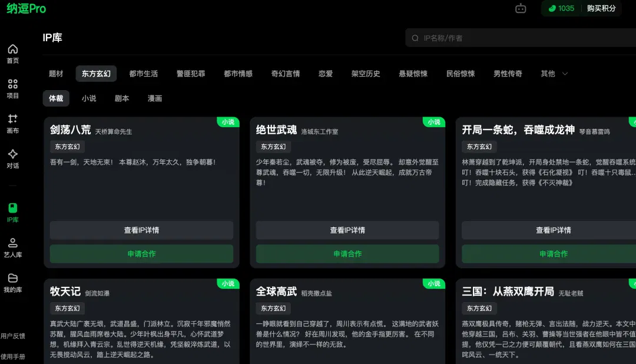636x364 pixels.
Task: Click the 小说 badge on 全球高武 card
Action: click(433, 283)
